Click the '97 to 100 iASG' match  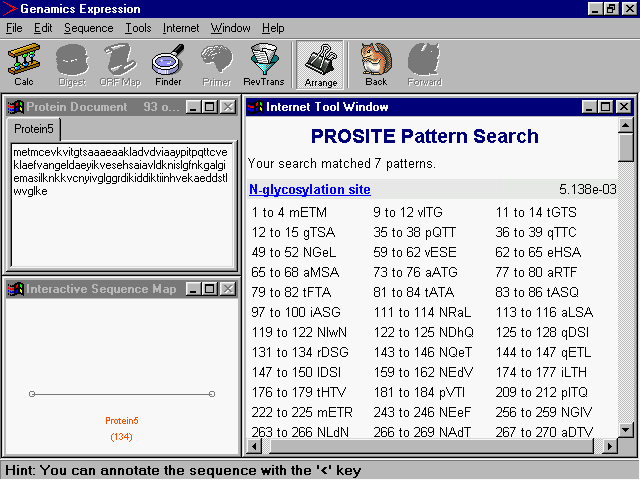pos(296,312)
